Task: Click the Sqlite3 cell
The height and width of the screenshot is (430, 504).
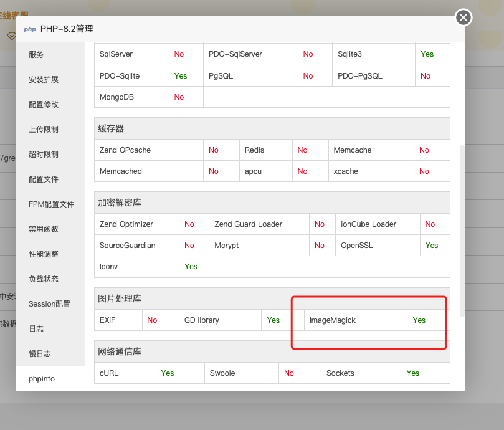Action: point(374,54)
